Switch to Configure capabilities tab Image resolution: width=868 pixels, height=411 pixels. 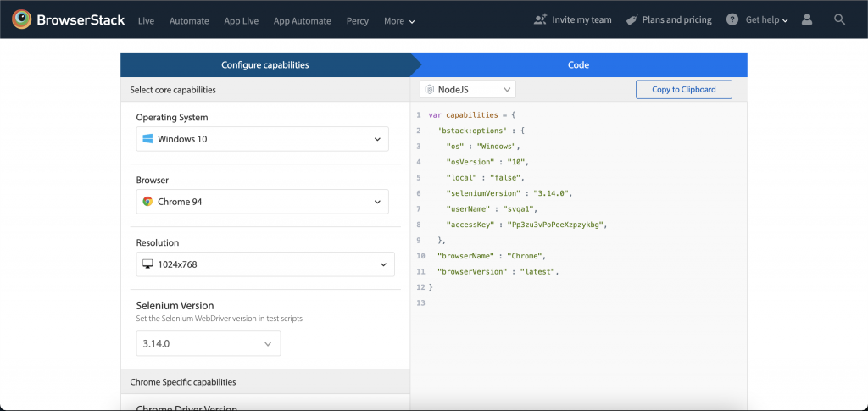pos(264,65)
